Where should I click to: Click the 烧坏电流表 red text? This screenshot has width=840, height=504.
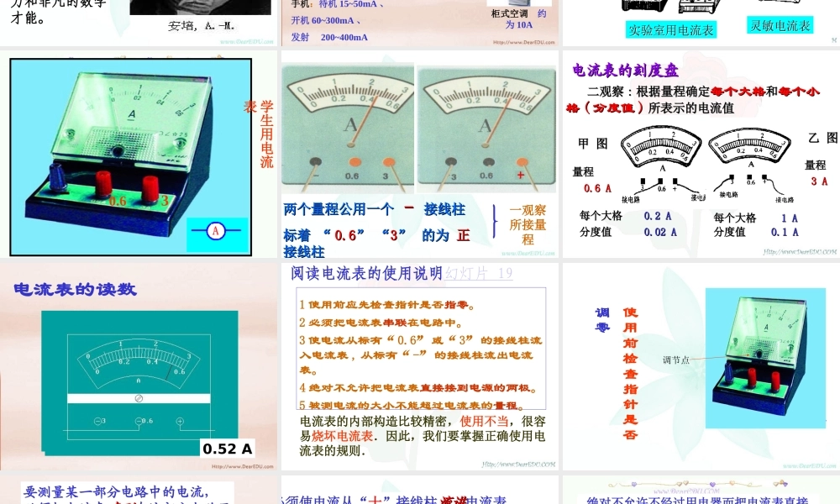coord(343,436)
